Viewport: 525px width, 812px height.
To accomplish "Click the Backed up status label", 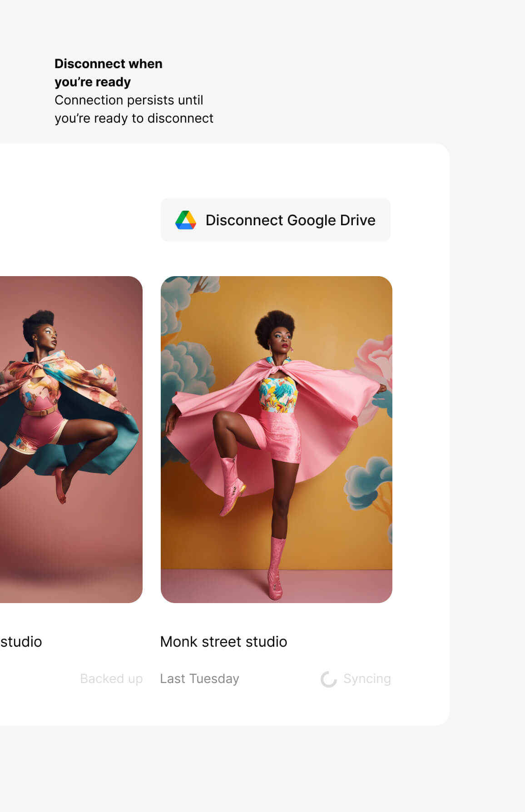I will [x=111, y=678].
